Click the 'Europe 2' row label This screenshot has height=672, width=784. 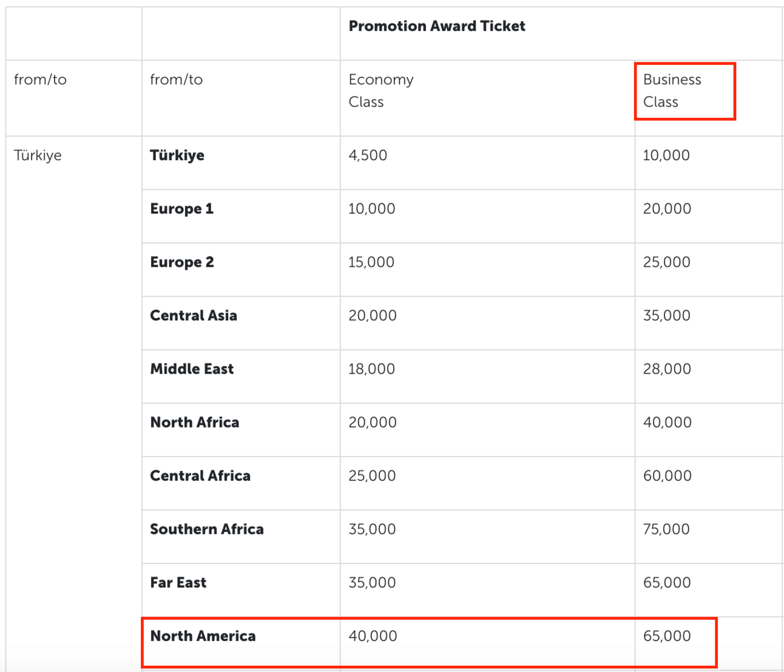182,262
